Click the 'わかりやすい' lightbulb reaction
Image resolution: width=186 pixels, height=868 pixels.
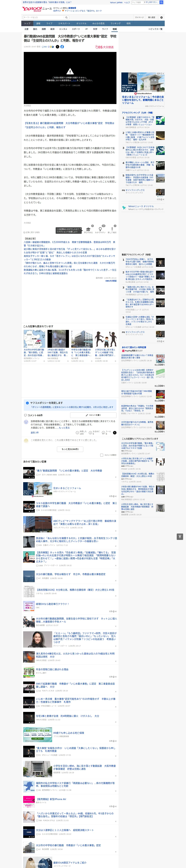[100, 229]
